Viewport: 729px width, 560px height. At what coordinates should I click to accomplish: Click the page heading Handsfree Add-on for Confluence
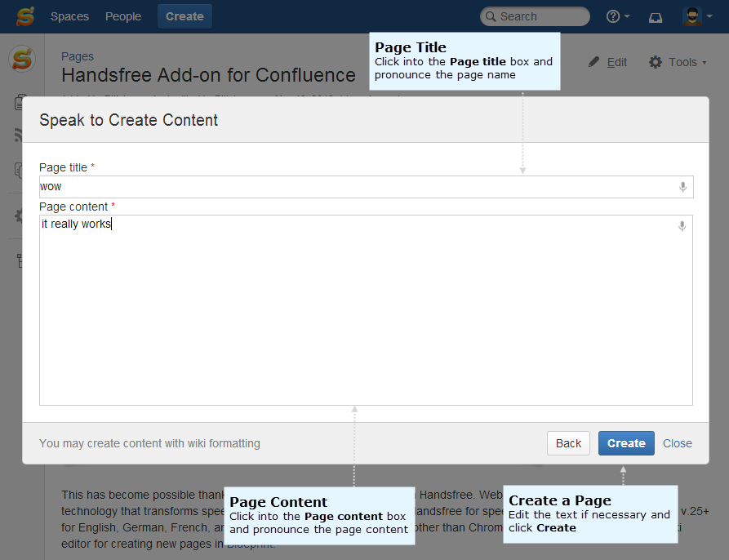[x=208, y=75]
